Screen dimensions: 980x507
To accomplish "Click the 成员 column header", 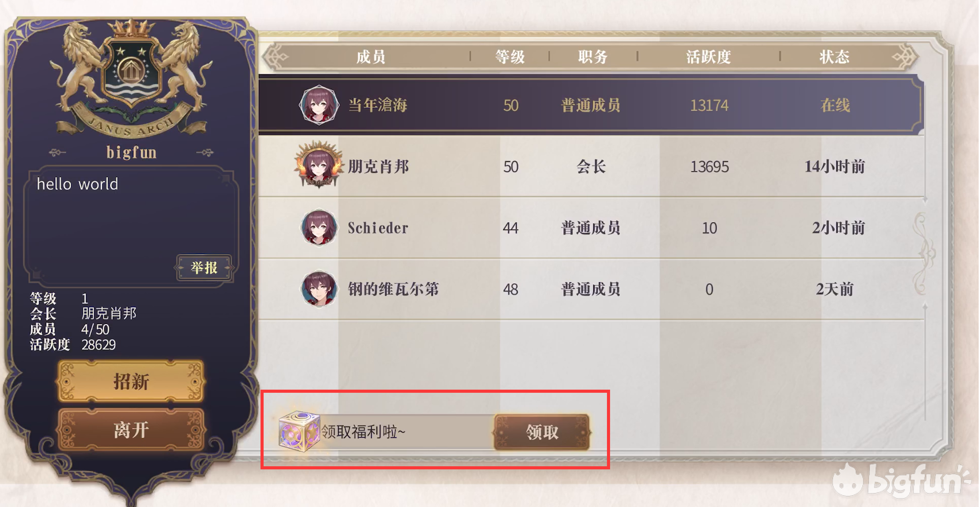I will (x=371, y=57).
